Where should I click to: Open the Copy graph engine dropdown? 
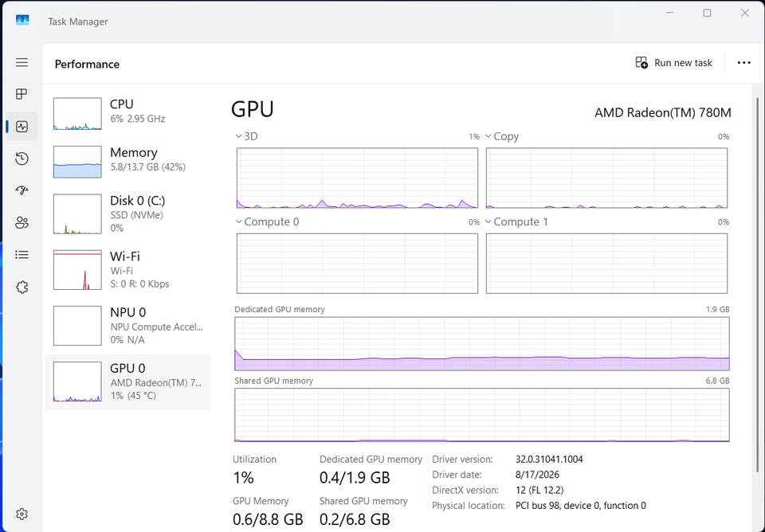488,136
